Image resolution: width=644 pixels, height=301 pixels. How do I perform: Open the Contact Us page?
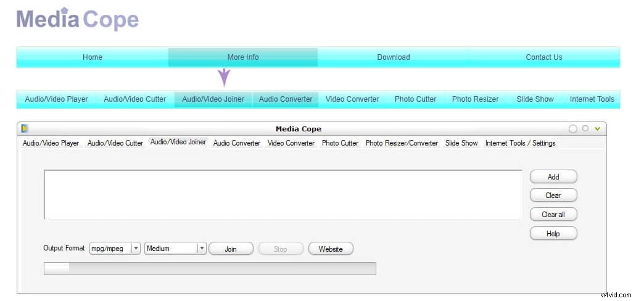(x=544, y=57)
